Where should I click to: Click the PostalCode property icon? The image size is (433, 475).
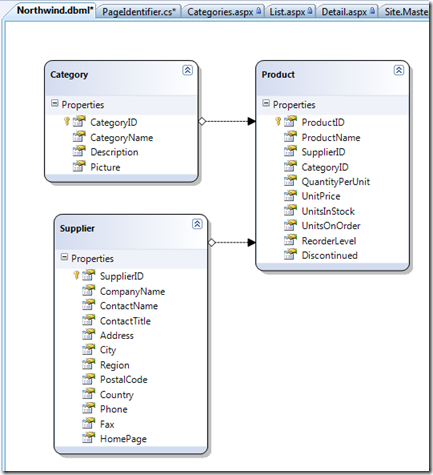[89, 379]
